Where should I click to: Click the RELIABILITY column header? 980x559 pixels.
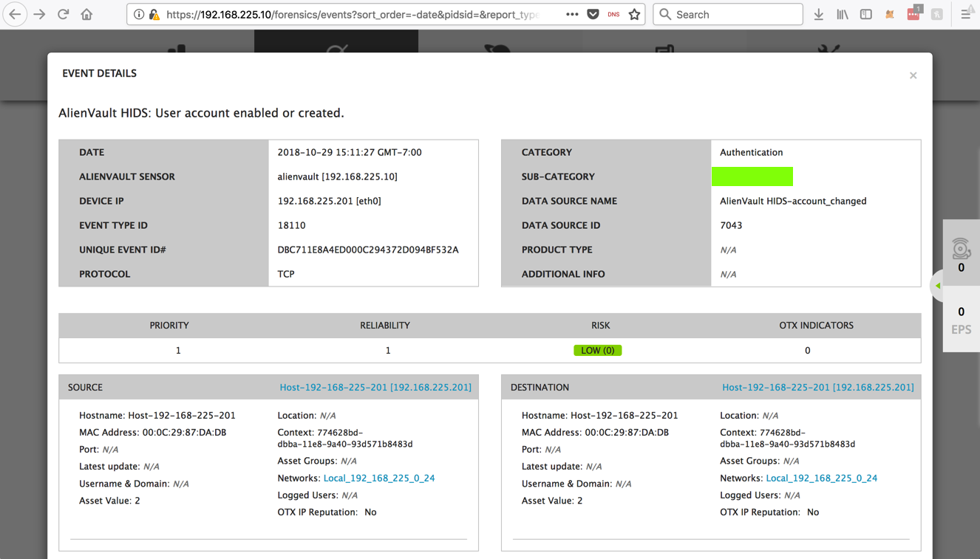pyautogui.click(x=385, y=325)
